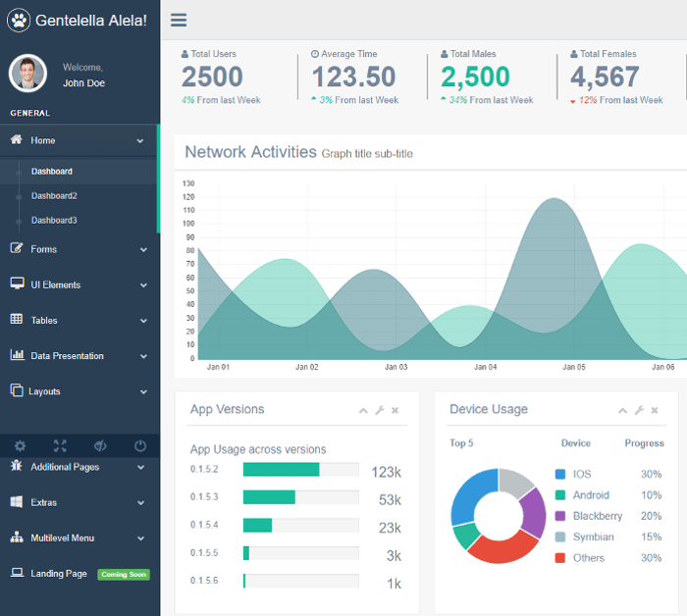The height and width of the screenshot is (616, 687).
Task: Expand the Forms menu in sidebar
Action: point(79,249)
